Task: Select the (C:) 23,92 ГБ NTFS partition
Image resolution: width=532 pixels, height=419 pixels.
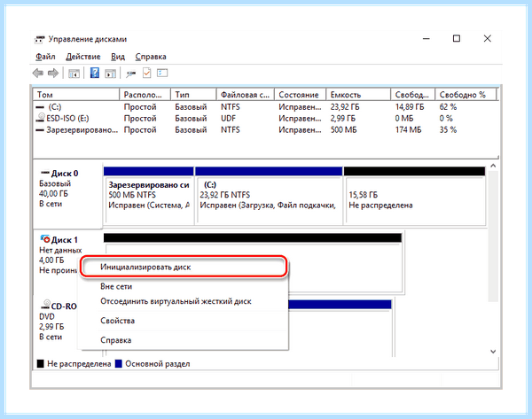Action: [269, 196]
